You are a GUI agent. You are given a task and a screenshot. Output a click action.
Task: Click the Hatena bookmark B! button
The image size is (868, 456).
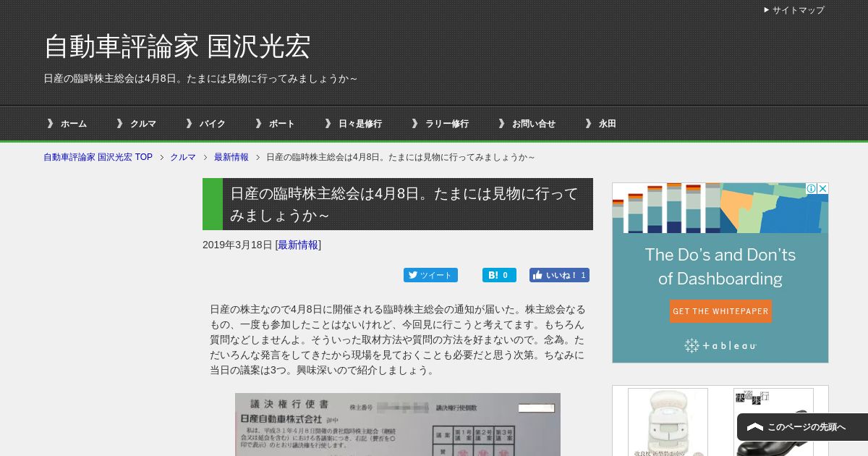pos(499,275)
